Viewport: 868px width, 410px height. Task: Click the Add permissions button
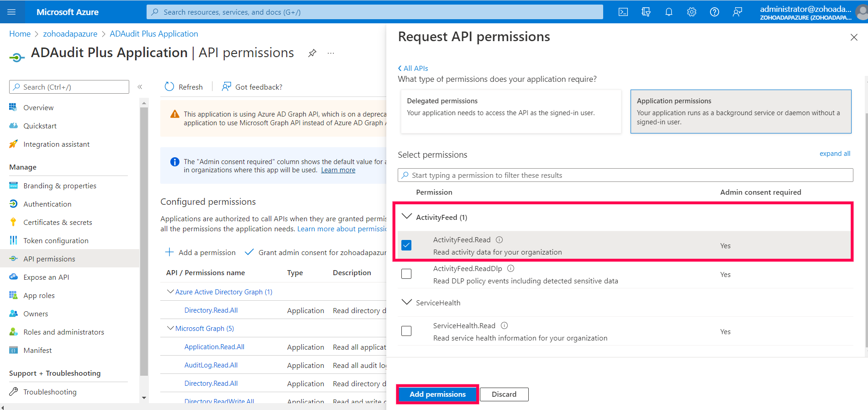(x=437, y=394)
